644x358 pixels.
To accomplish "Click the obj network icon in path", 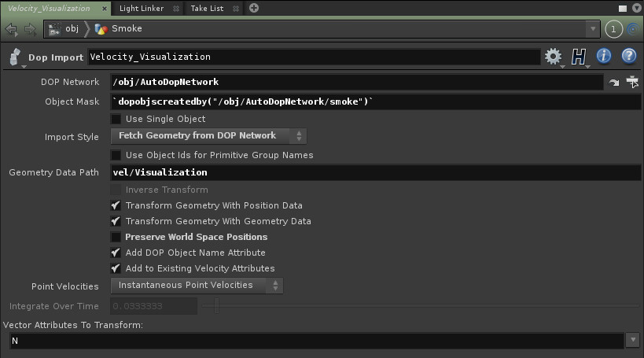I will (54, 29).
